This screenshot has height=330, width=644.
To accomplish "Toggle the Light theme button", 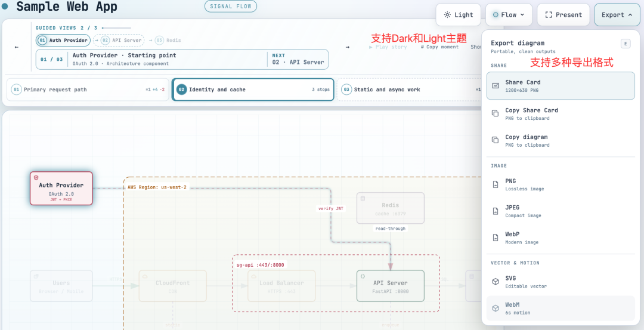I will click(x=459, y=15).
